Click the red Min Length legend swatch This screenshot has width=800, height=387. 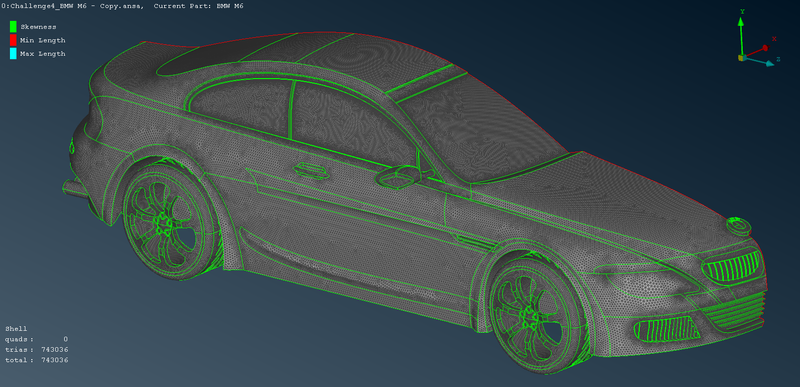(13, 40)
